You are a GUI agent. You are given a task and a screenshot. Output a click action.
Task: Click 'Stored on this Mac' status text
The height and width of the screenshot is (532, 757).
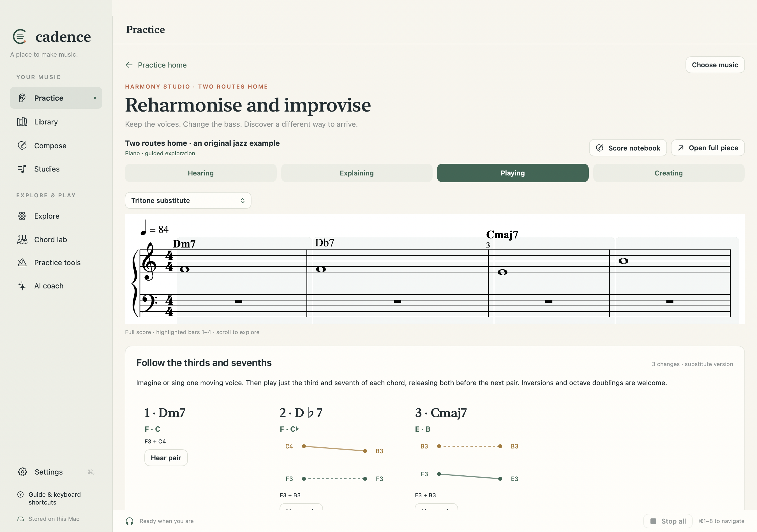click(54, 519)
